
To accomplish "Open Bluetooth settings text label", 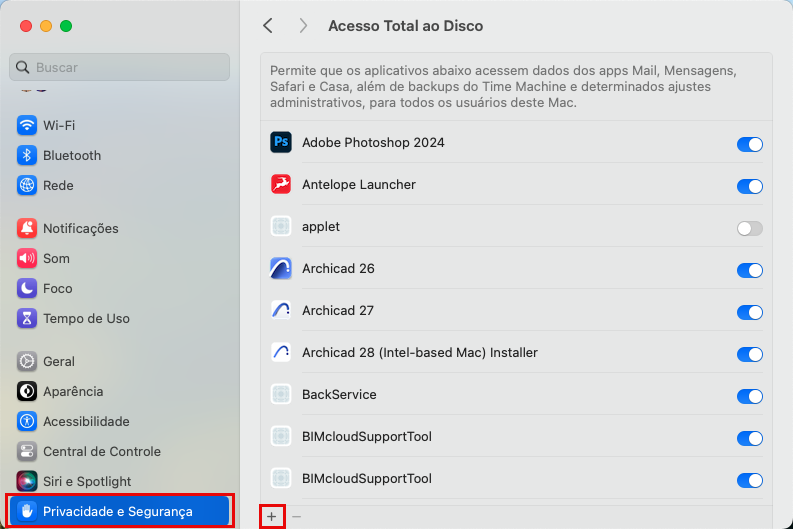I will tap(72, 155).
